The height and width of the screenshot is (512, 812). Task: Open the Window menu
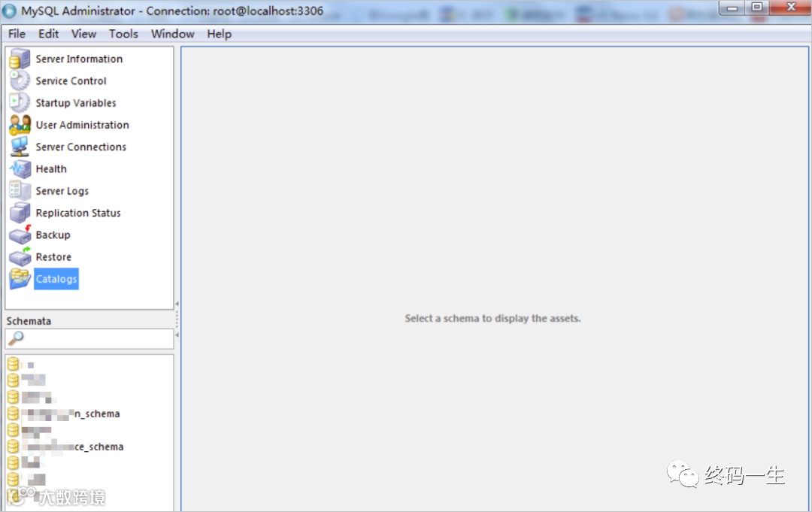click(172, 34)
